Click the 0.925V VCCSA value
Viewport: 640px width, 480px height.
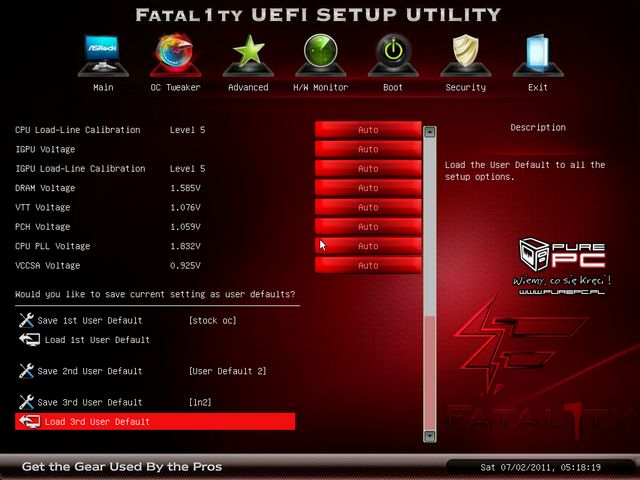pyautogui.click(x=185, y=266)
